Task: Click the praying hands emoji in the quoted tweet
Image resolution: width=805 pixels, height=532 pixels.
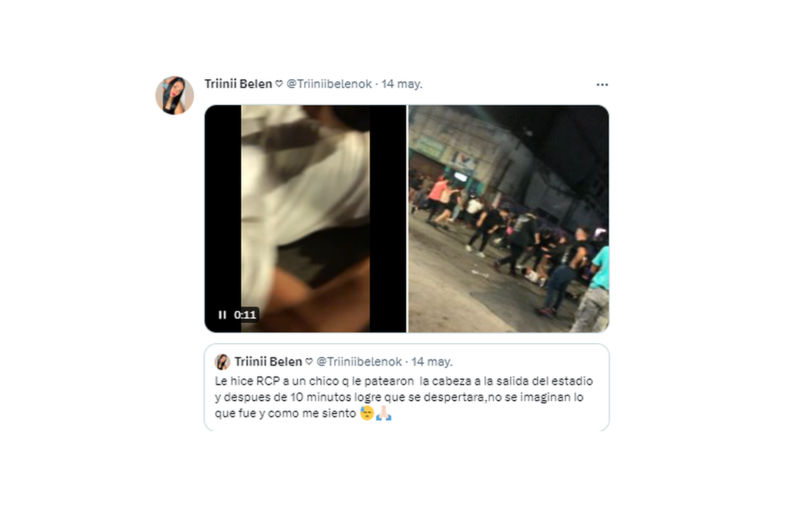Action: coord(384,413)
